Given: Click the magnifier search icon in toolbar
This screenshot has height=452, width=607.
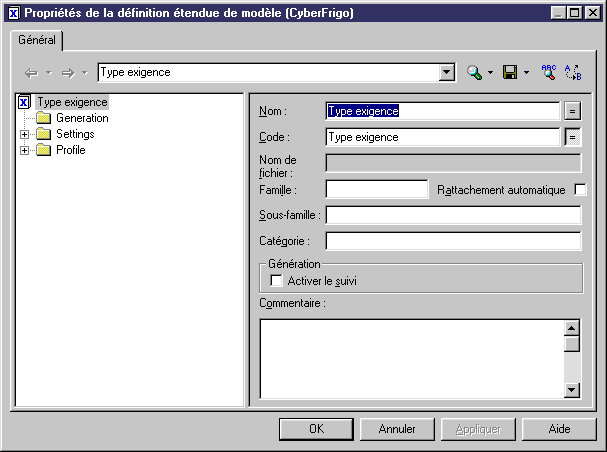Looking at the screenshot, I should click(475, 73).
